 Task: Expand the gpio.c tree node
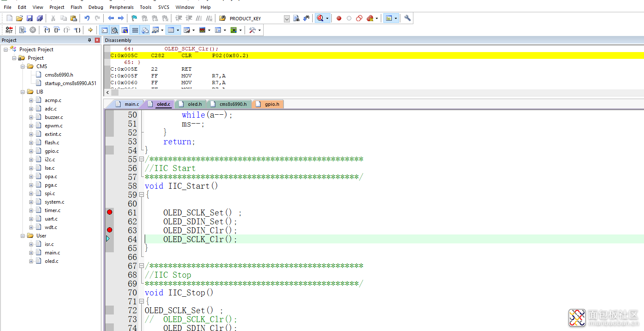point(31,151)
